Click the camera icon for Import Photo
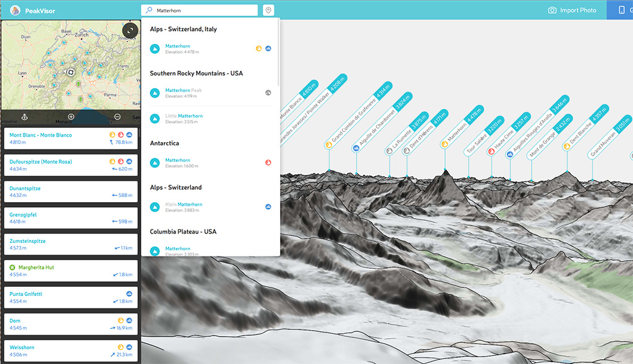633x364 pixels. tap(552, 11)
